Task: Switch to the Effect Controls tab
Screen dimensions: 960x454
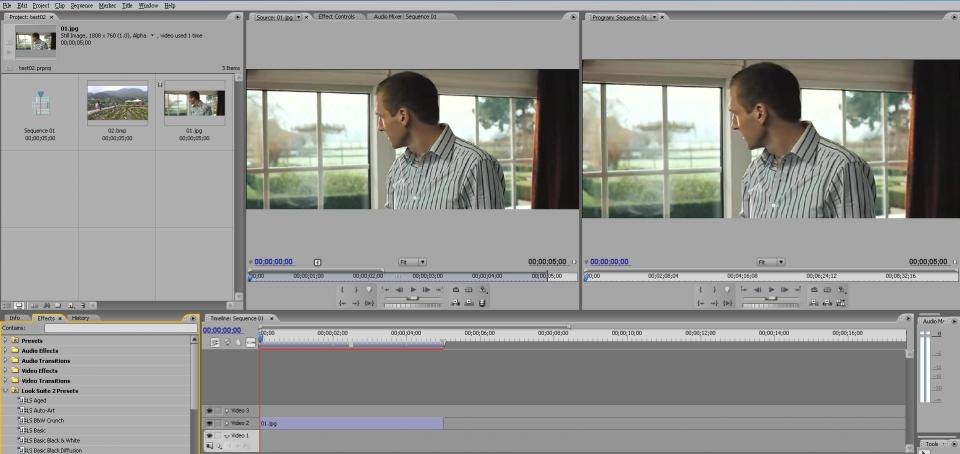Action: point(337,17)
